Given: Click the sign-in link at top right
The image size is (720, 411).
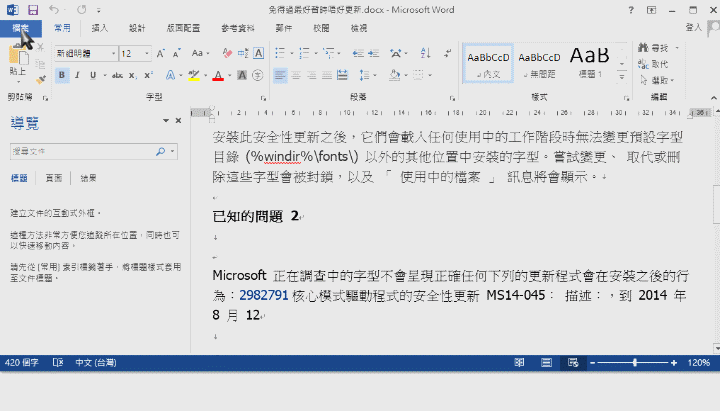Looking at the screenshot, I should [693, 28].
